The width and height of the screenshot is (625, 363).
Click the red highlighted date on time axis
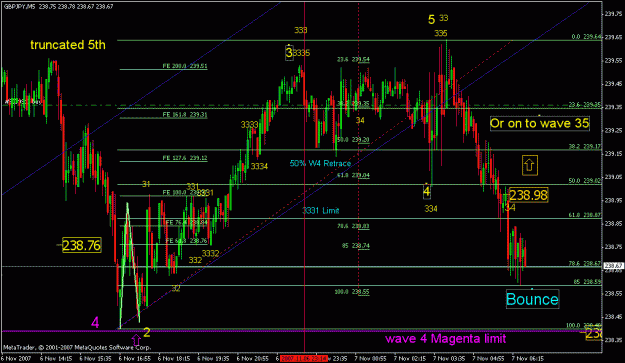tap(304, 359)
